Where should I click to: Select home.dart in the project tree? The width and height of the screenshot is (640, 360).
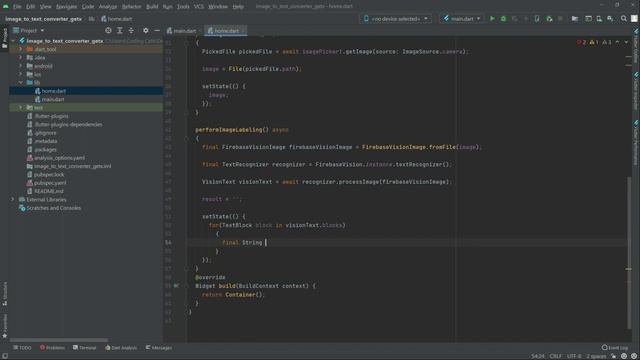[53, 91]
